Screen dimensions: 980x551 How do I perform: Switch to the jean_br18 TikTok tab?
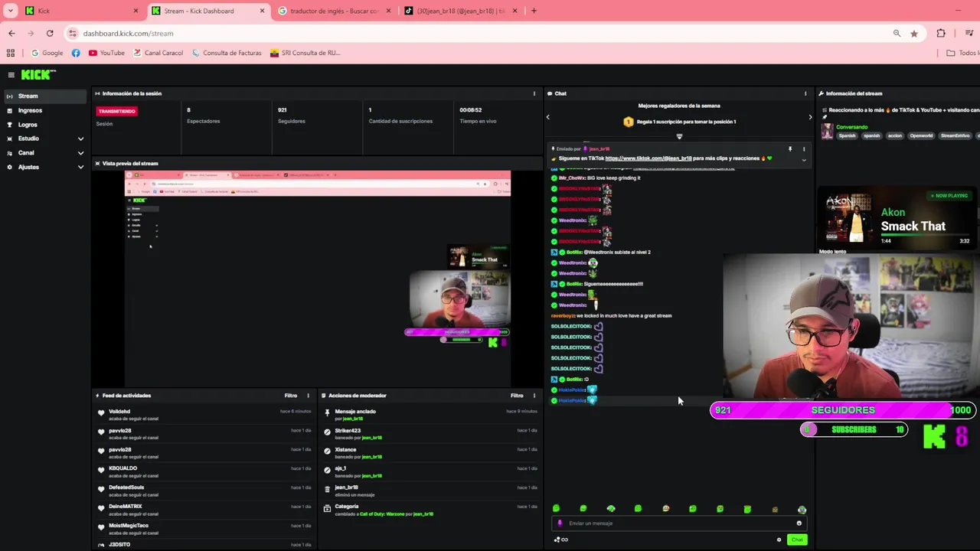pyautogui.click(x=461, y=11)
